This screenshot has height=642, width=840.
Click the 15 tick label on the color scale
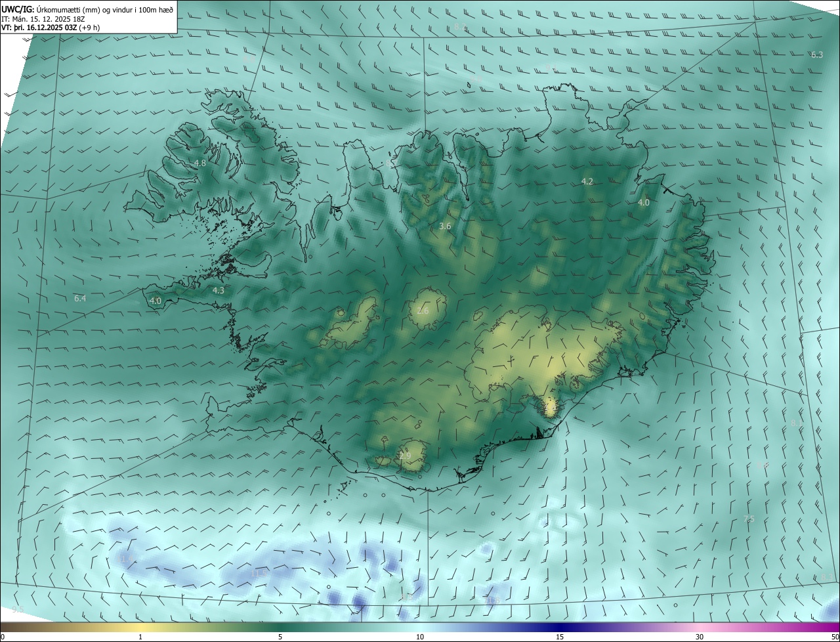coord(560,637)
